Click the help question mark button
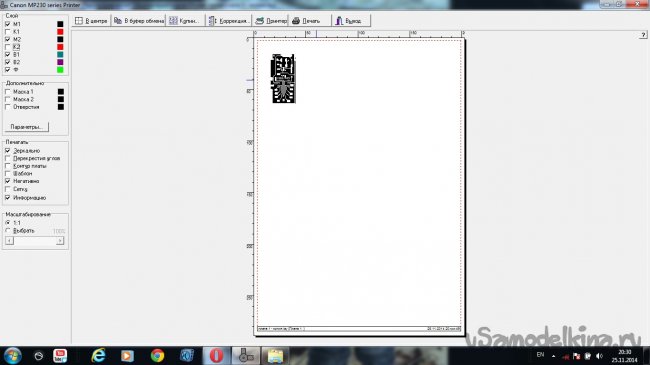 [x=643, y=35]
